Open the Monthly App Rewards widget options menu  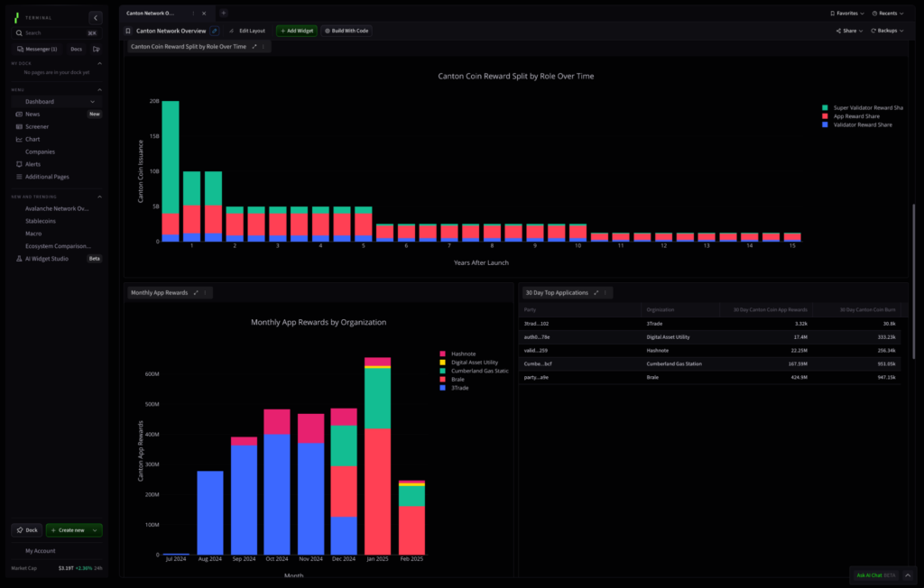pyautogui.click(x=205, y=293)
